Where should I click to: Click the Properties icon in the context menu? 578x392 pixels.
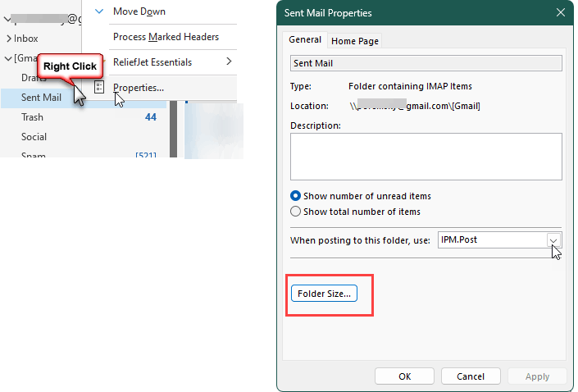pos(99,88)
